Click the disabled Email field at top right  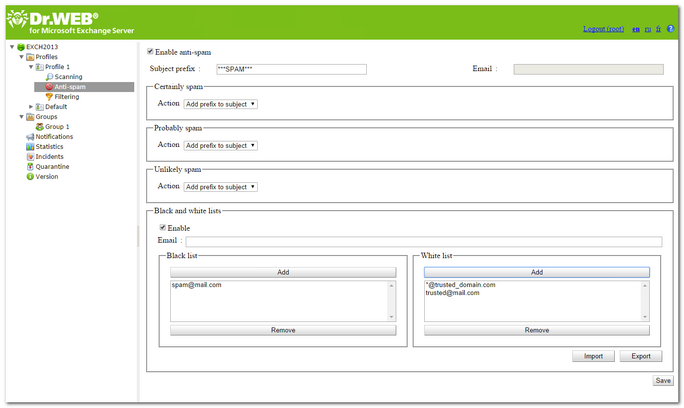[588, 69]
